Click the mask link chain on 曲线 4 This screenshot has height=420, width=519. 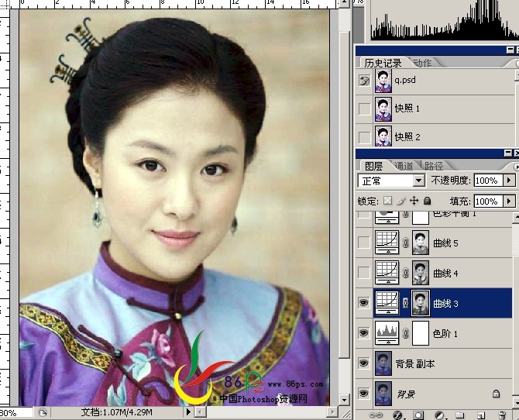click(x=405, y=273)
